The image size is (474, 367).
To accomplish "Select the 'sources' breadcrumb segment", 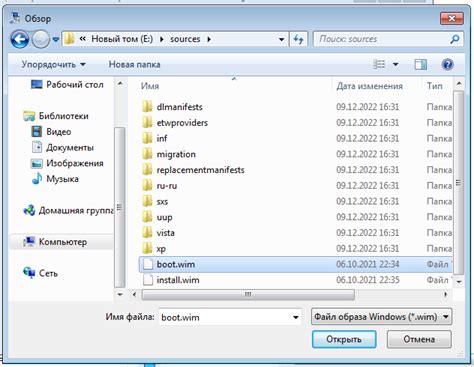I will point(185,39).
